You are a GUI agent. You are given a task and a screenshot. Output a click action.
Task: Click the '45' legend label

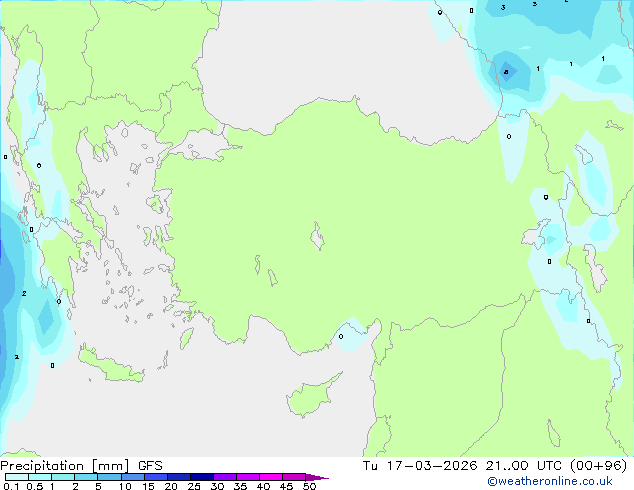(x=286, y=486)
